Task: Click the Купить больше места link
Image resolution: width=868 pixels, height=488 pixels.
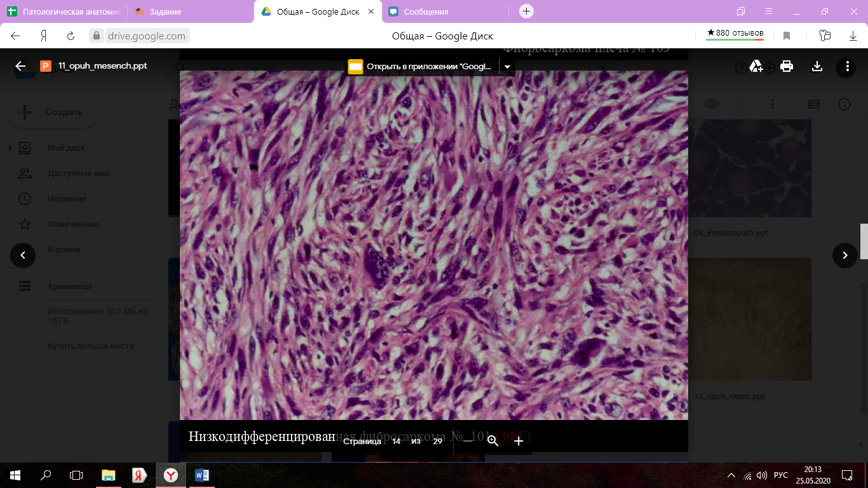Action: pyautogui.click(x=90, y=346)
